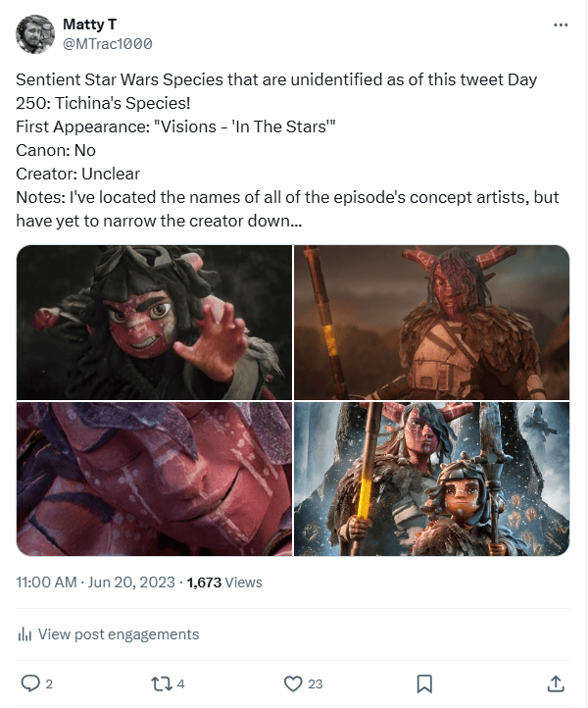Open the Matty T display name

pyautogui.click(x=90, y=24)
